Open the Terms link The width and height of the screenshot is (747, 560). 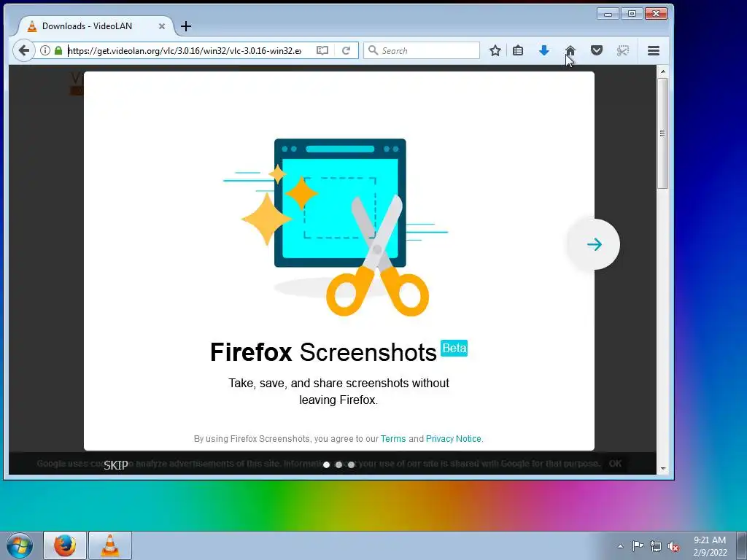pyautogui.click(x=393, y=438)
